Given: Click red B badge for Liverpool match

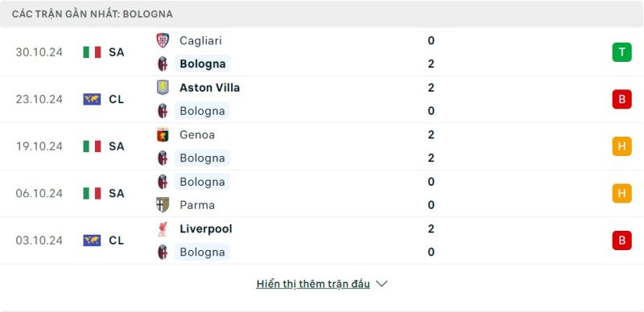Looking at the screenshot, I should [x=621, y=240].
